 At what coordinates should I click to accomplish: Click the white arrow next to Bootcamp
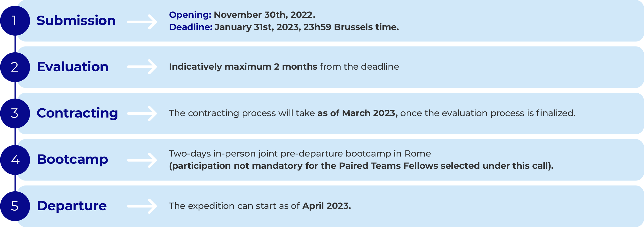[x=142, y=160]
